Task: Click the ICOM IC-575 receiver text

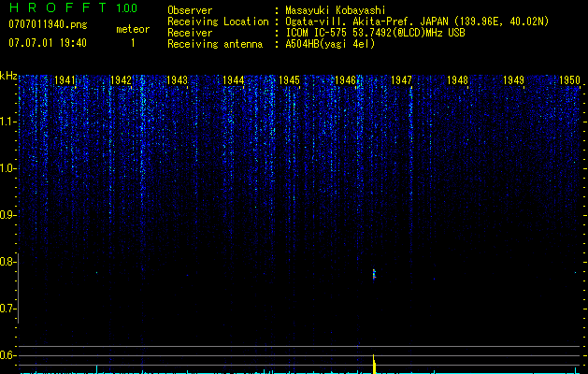Action: 375,33
